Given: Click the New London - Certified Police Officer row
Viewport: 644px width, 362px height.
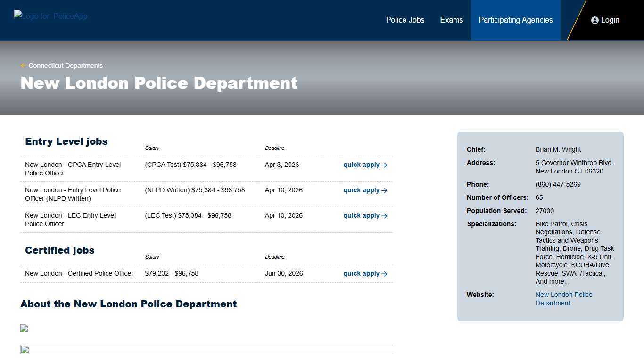Looking at the screenshot, I should [x=79, y=273].
